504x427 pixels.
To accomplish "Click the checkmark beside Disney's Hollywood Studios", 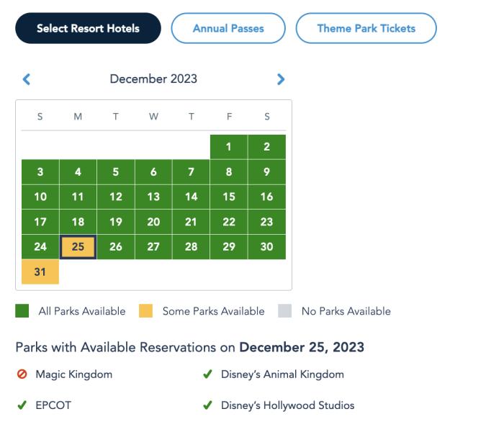I will click(207, 405).
